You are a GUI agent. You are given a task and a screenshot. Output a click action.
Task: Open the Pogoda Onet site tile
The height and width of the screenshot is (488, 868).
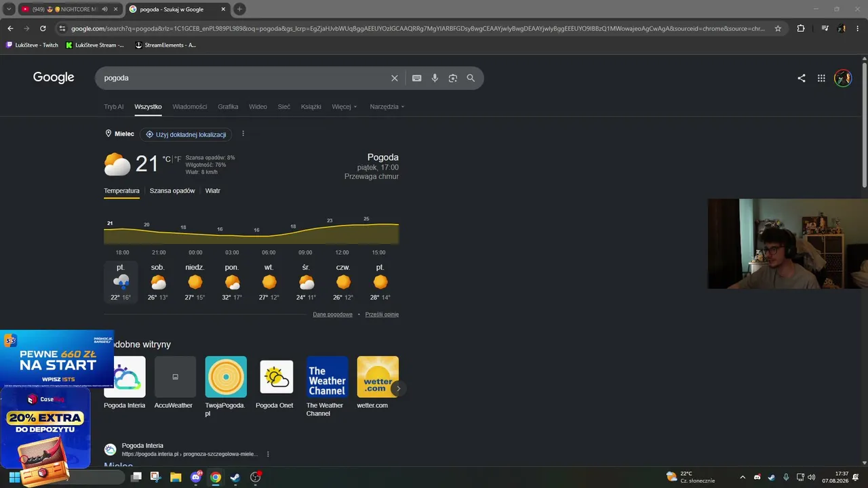click(276, 382)
